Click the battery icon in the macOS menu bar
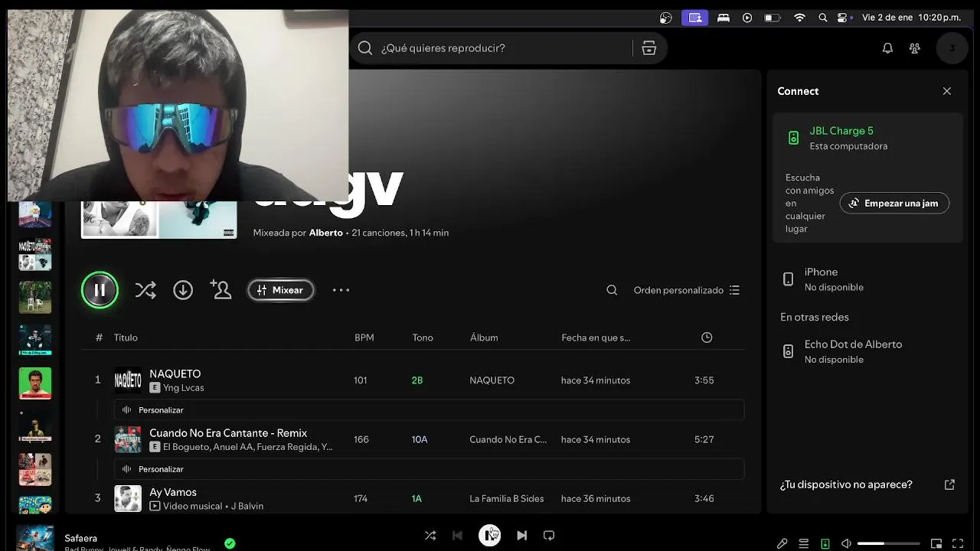This screenshot has height=551, width=980. 772,18
